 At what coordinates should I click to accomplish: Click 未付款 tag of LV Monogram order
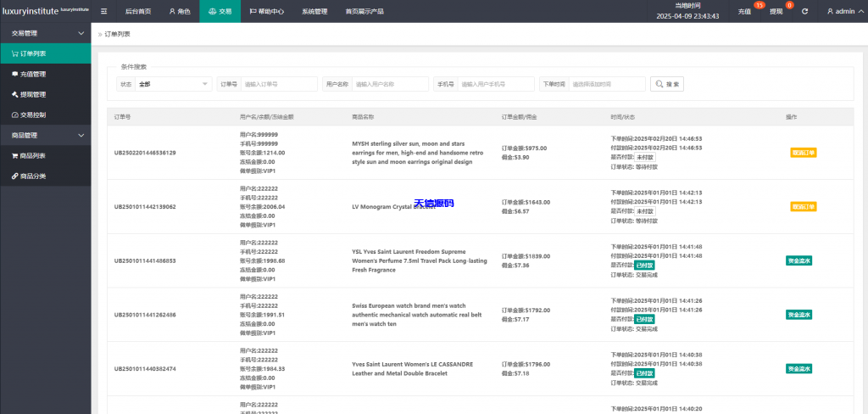644,211
